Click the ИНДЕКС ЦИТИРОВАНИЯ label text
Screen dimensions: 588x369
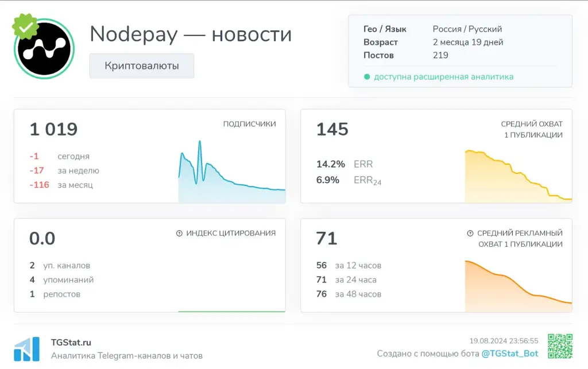coord(231,234)
